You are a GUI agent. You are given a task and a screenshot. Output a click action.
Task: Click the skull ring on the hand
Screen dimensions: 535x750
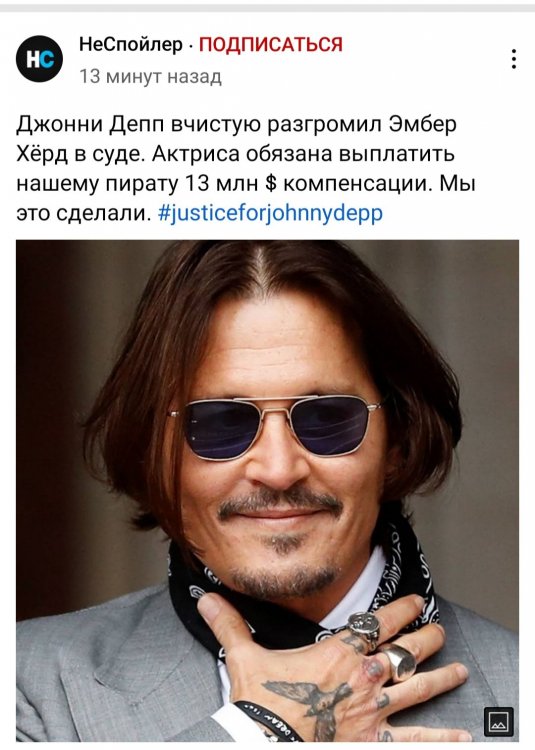pyautogui.click(x=363, y=628)
